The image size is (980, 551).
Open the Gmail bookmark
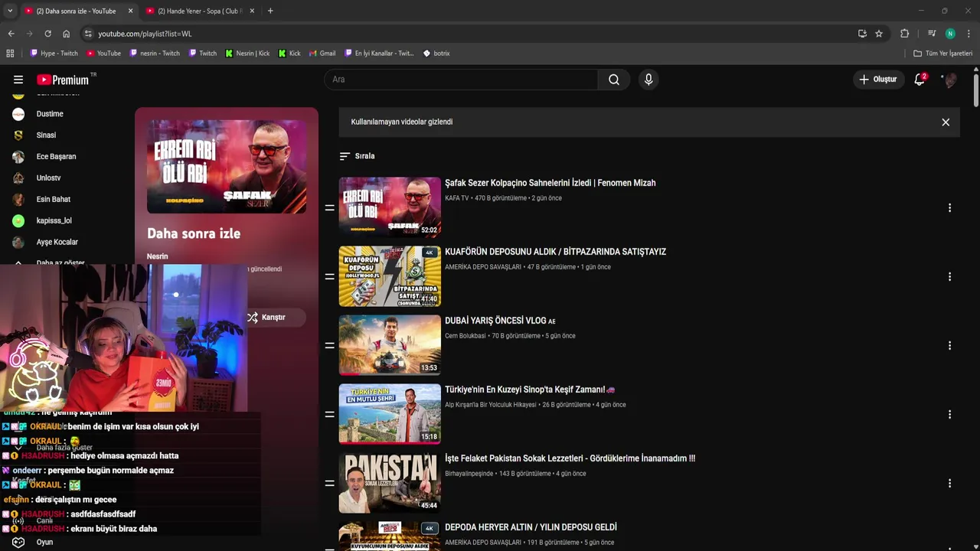[322, 54]
